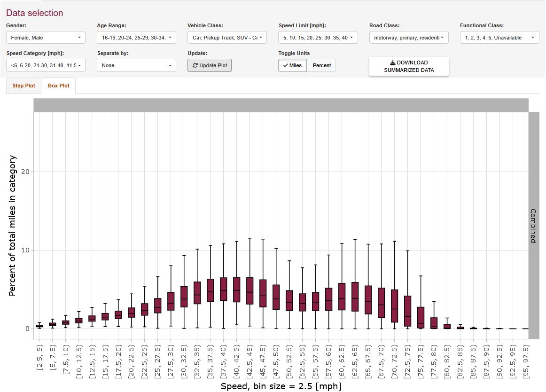Viewport: 546px width, 392px height.
Task: Open the Gender dropdown
Action: coord(46,38)
